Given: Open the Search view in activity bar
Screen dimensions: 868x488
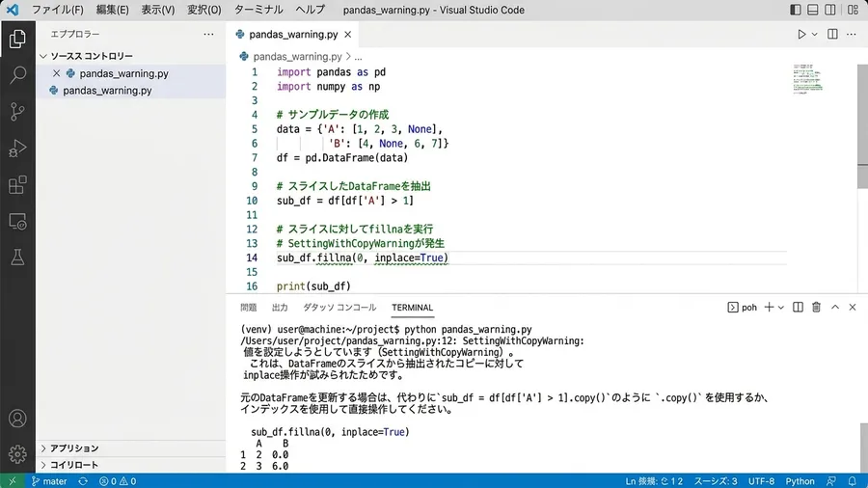Looking at the screenshot, I should (x=17, y=74).
